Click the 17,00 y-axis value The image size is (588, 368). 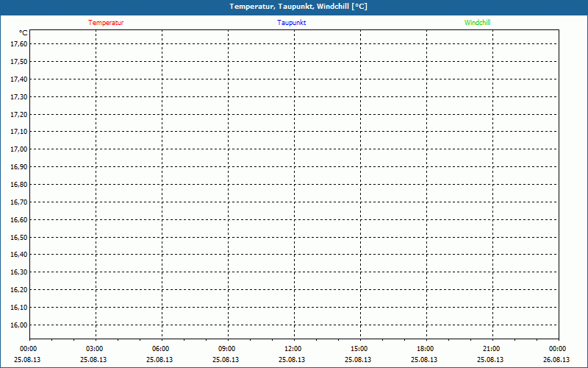[x=19, y=149]
